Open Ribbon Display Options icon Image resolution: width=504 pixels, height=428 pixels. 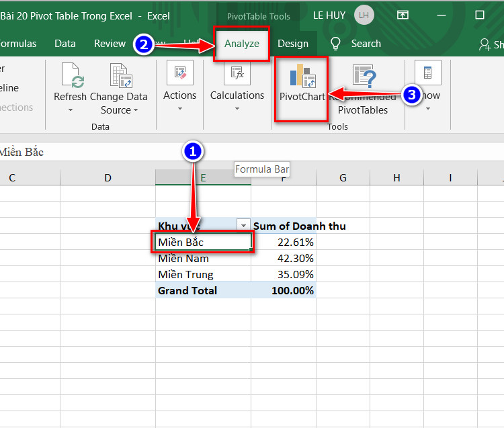[x=403, y=15]
